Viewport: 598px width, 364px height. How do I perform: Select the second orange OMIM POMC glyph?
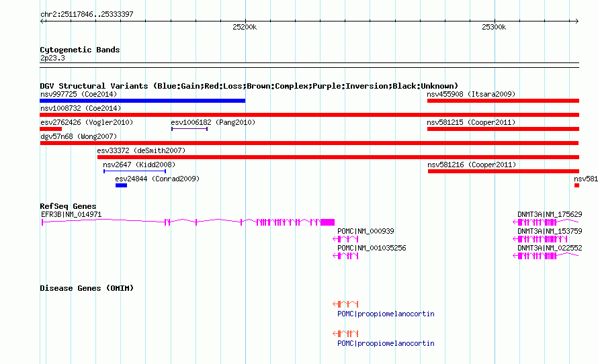pos(345,334)
